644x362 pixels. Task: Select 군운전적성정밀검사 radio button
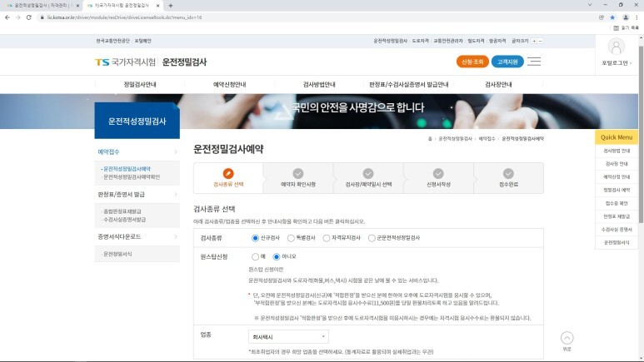372,238
